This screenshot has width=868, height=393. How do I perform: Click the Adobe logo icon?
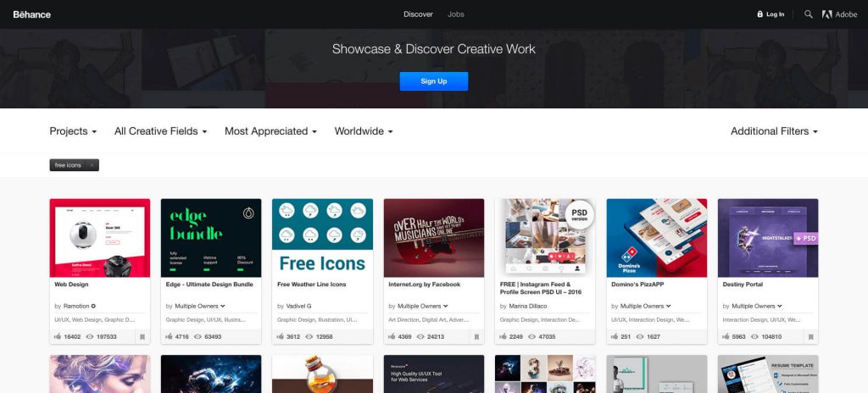[x=827, y=14]
